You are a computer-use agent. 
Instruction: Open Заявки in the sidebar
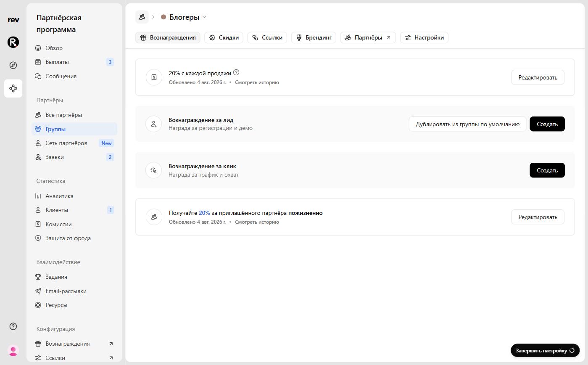pos(74,157)
